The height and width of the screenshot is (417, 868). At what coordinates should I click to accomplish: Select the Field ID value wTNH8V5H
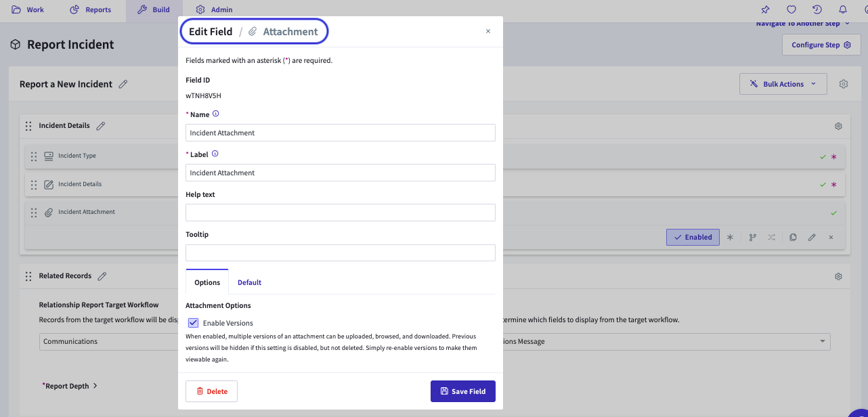pos(203,95)
